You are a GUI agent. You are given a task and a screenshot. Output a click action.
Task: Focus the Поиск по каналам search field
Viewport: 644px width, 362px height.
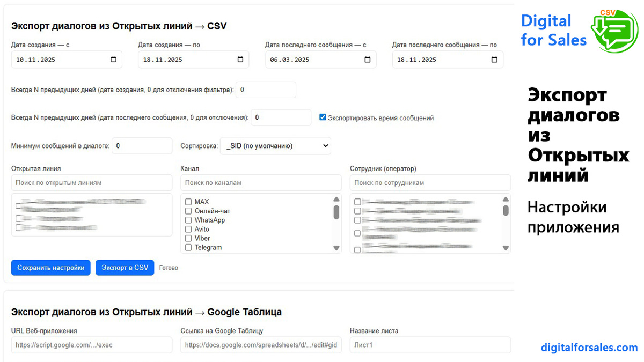click(x=261, y=183)
